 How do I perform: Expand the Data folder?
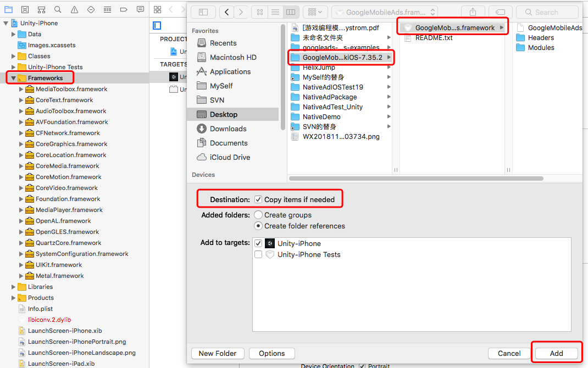point(14,34)
